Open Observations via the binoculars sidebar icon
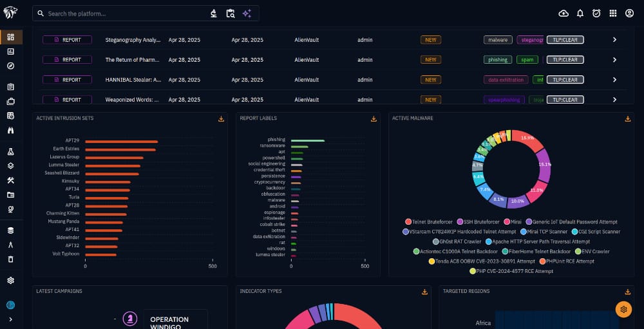644x329 pixels. pos(11,130)
